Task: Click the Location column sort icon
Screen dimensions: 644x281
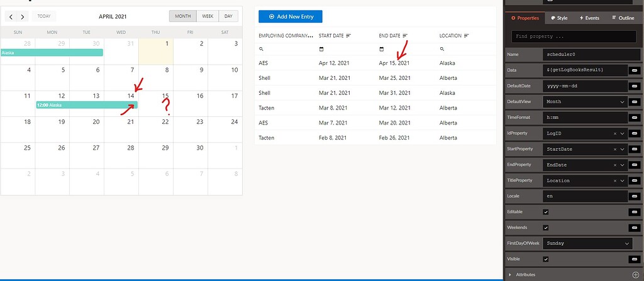Action: pos(466,36)
